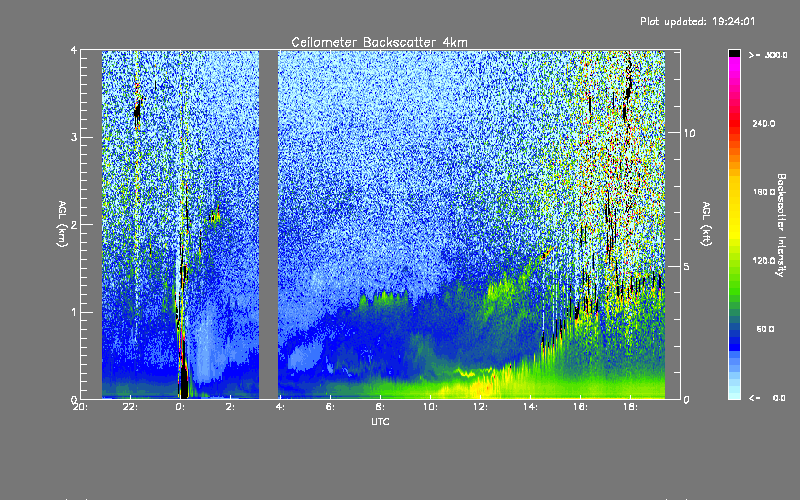
Task: Click the '4' tick on the km axis
Action: 74,50
